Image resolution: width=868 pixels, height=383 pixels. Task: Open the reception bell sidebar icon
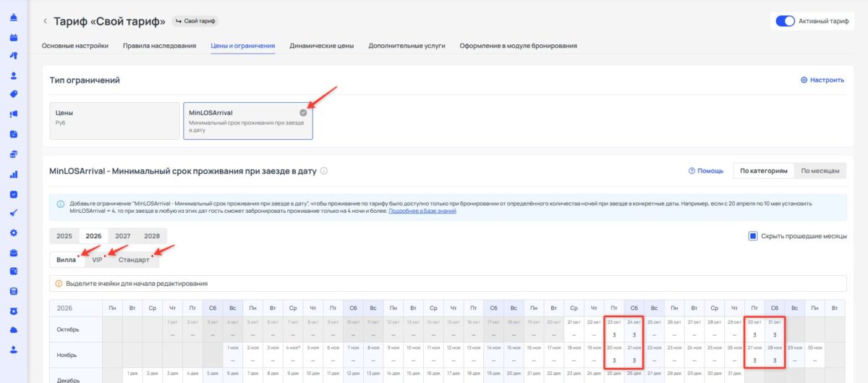pos(14,17)
